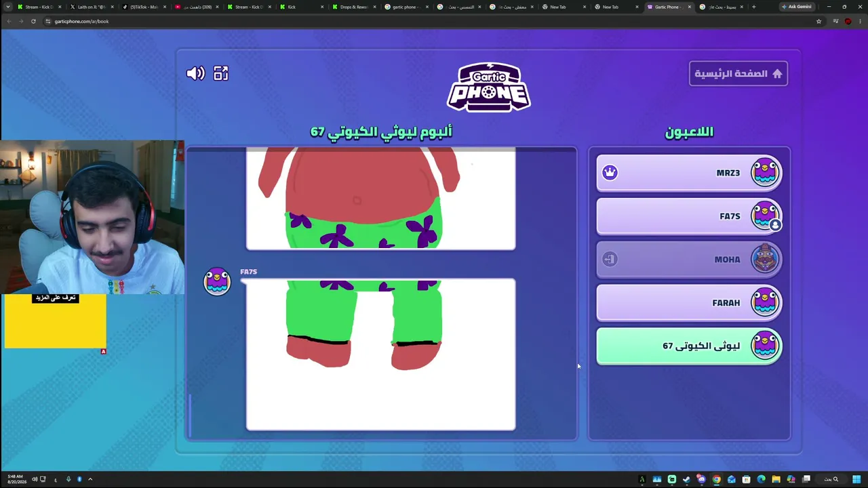Bookmark this page with the star icon
Viewport: 868px width, 488px height.
[x=818, y=21]
